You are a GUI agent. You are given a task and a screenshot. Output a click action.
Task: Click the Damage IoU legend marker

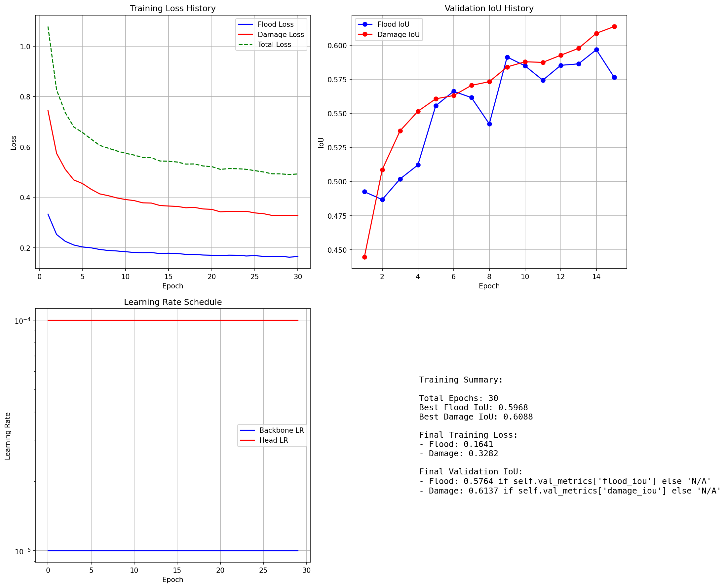[364, 35]
